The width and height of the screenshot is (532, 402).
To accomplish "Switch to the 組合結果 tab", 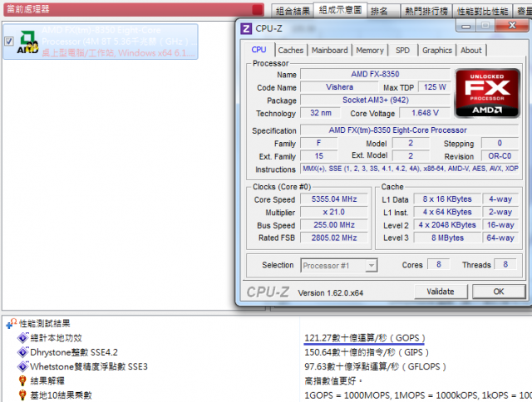I will pyautogui.click(x=293, y=11).
